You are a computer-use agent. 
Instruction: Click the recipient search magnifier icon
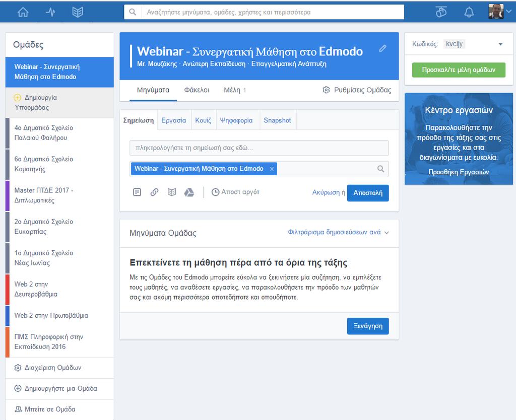(x=381, y=169)
